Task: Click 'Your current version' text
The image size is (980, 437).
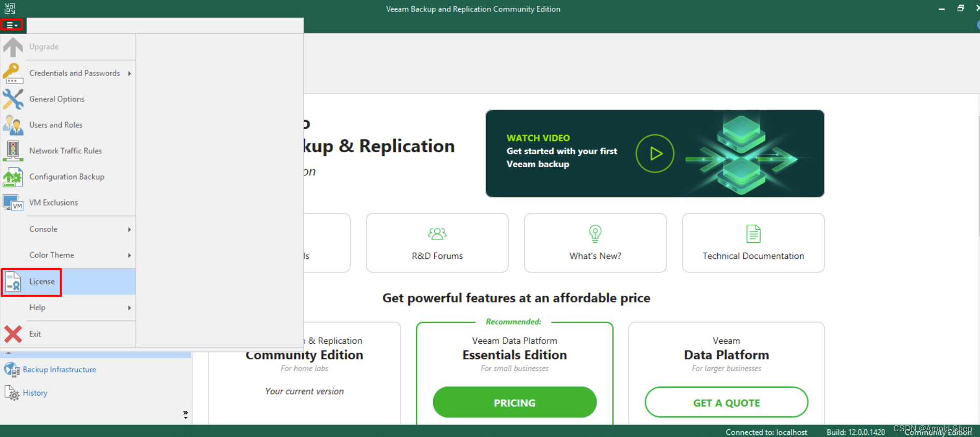Action: [305, 391]
